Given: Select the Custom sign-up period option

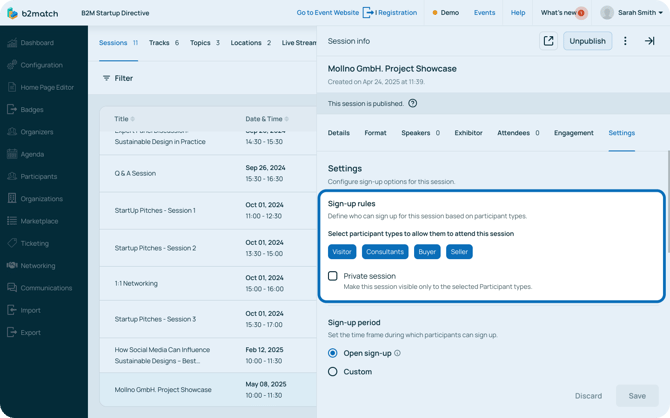Looking at the screenshot, I should pyautogui.click(x=332, y=372).
